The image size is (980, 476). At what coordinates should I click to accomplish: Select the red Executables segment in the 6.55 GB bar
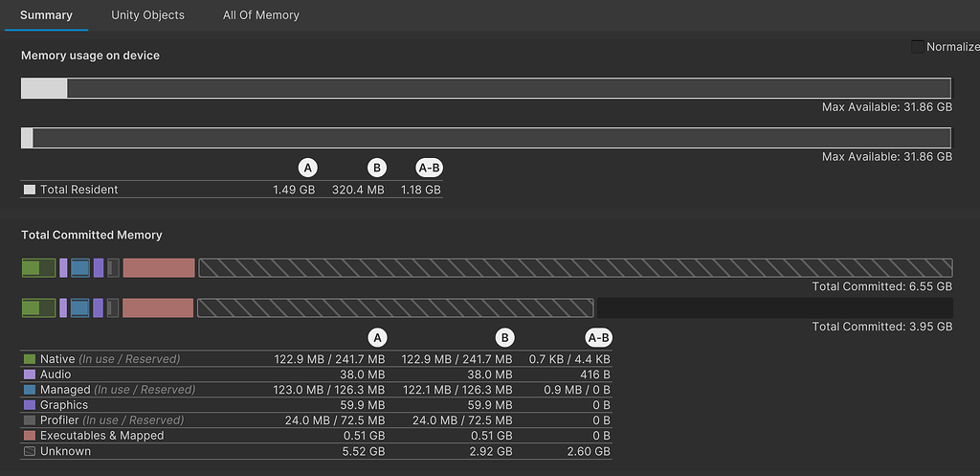click(159, 268)
